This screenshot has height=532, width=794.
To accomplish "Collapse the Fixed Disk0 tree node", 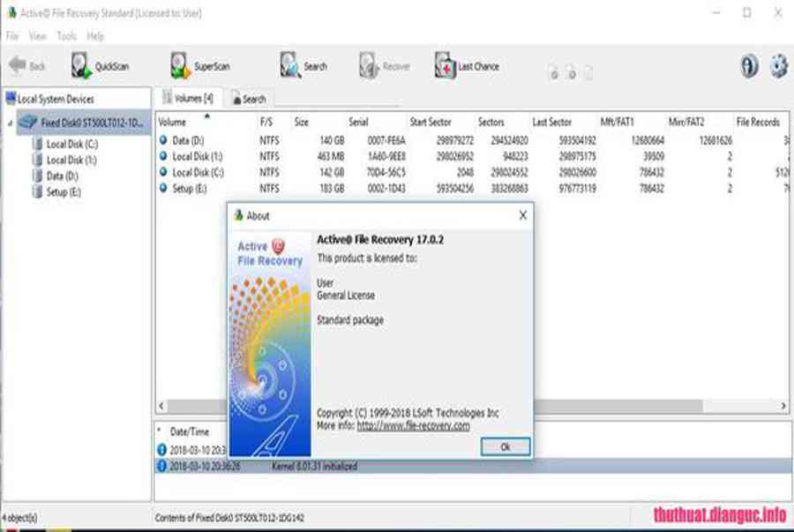I will pos(10,124).
